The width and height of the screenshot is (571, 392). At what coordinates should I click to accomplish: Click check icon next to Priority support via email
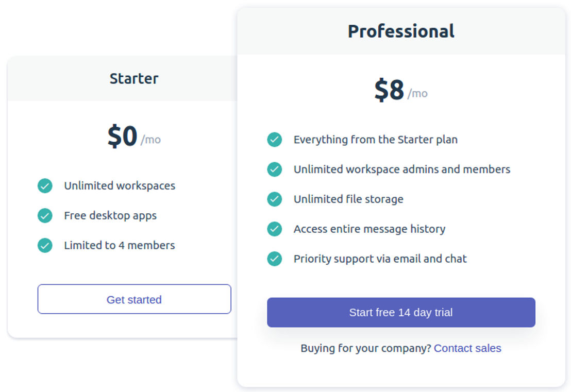[x=275, y=259]
